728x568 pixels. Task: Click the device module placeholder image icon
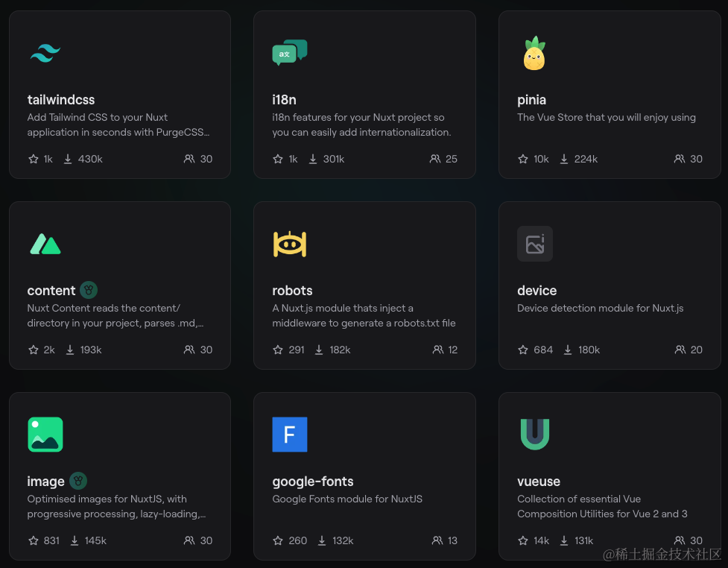coord(534,244)
